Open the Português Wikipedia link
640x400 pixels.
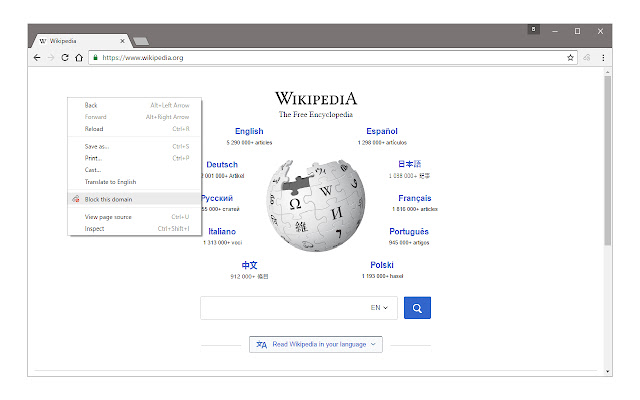(x=409, y=231)
